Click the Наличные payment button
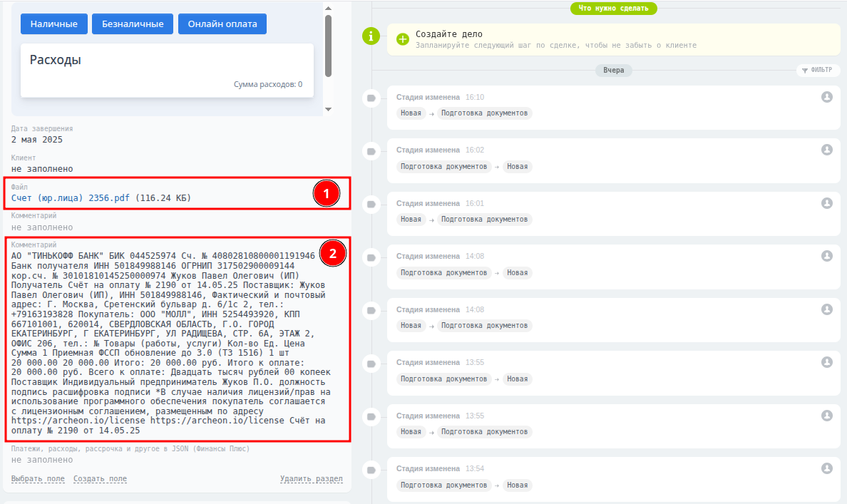Viewport: 847px width, 504px height. pyautogui.click(x=54, y=24)
